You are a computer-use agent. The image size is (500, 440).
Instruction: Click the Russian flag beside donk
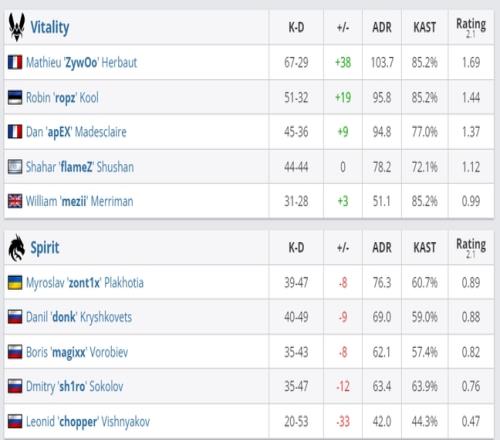[x=15, y=317]
